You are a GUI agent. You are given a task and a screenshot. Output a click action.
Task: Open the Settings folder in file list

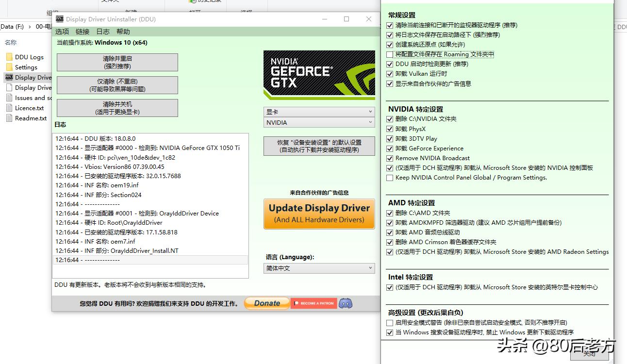point(26,67)
